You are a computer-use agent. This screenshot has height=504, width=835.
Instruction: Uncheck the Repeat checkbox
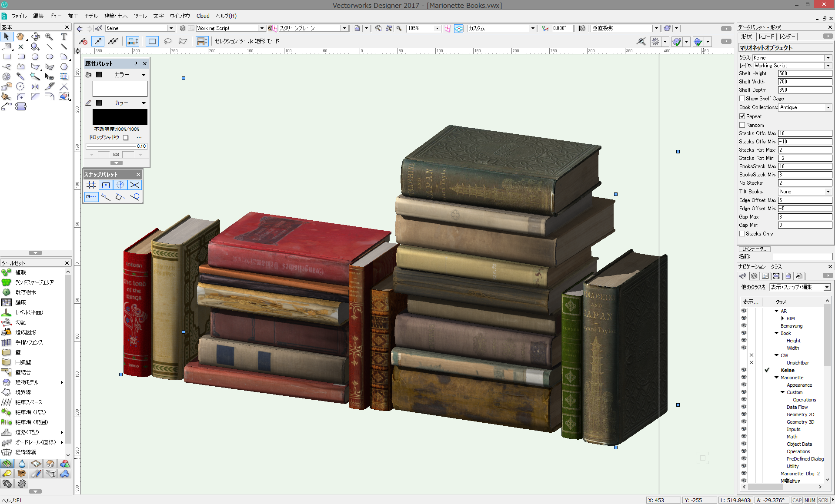coord(742,116)
